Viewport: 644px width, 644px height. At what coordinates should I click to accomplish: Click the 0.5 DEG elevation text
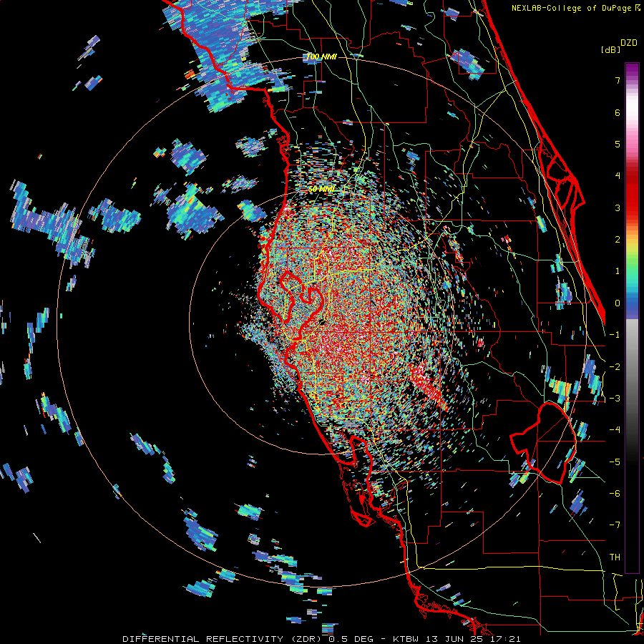351,639
